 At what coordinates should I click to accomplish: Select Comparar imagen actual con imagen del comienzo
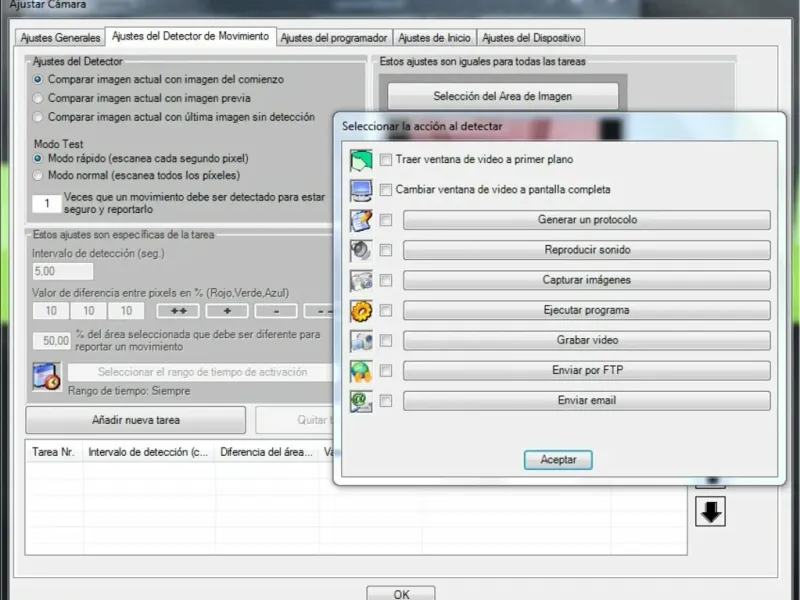tap(37, 80)
